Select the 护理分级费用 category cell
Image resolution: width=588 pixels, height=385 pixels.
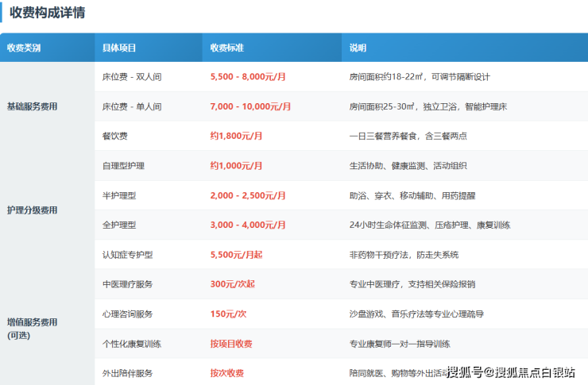[x=47, y=210]
